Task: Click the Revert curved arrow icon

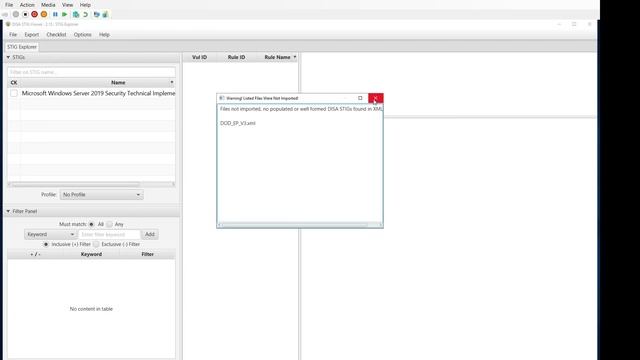Action: point(85,14)
